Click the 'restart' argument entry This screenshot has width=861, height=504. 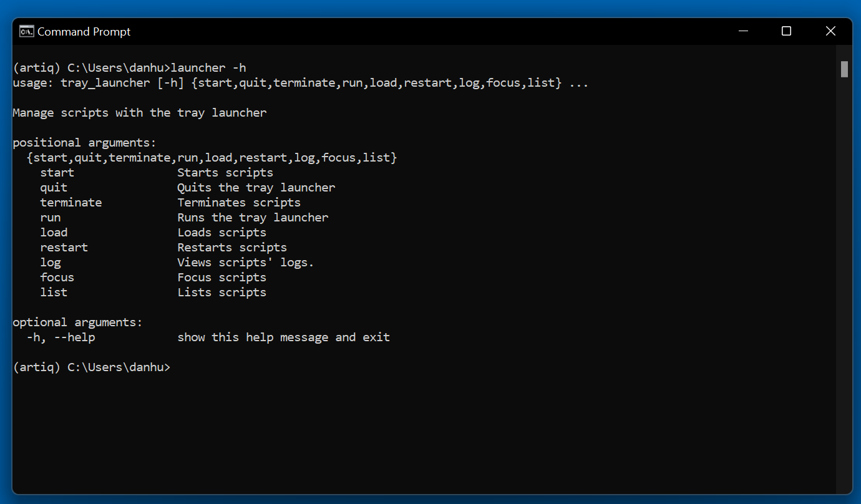[x=64, y=247]
